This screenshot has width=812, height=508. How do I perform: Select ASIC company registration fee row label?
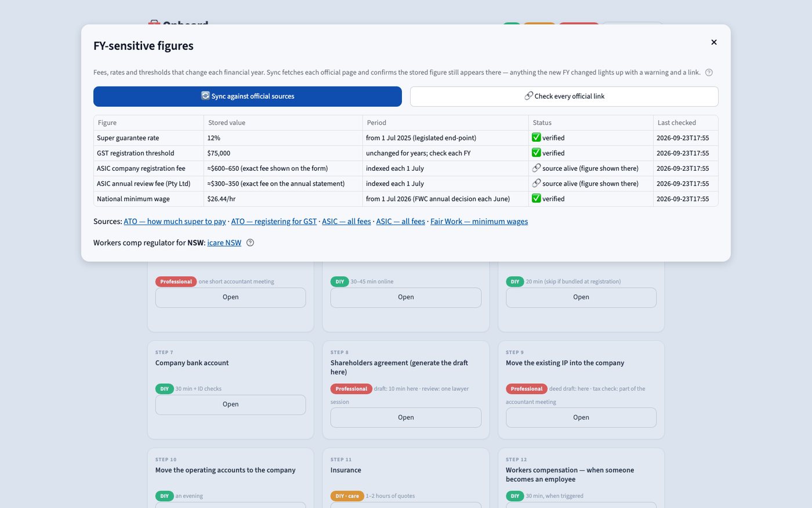(x=141, y=168)
